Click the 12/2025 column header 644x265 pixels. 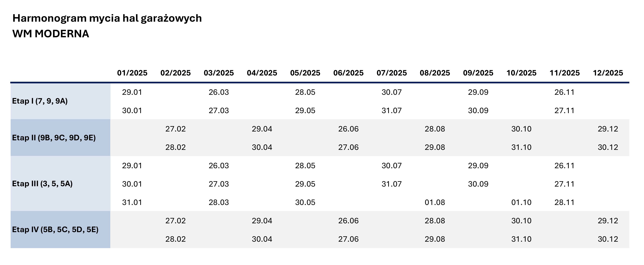(x=608, y=73)
